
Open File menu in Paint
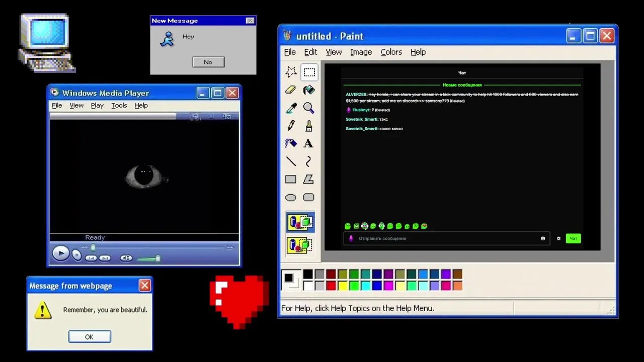[x=290, y=52]
